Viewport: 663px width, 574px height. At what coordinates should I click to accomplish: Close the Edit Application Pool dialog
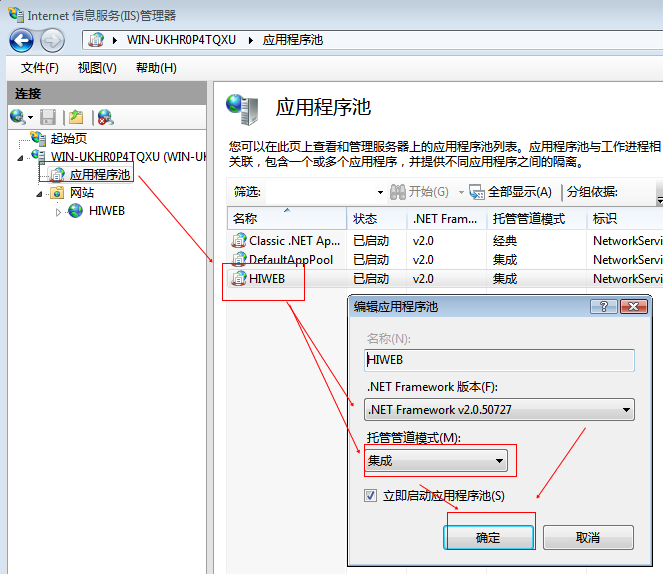633,306
